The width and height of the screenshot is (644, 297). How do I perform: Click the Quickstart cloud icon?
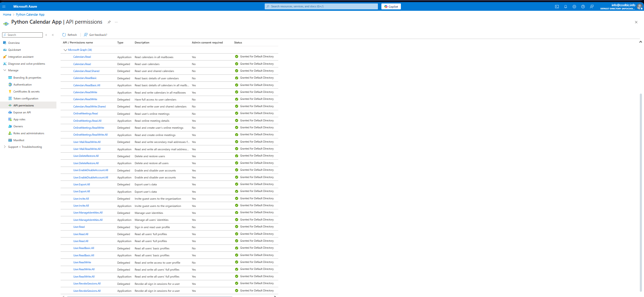point(5,50)
